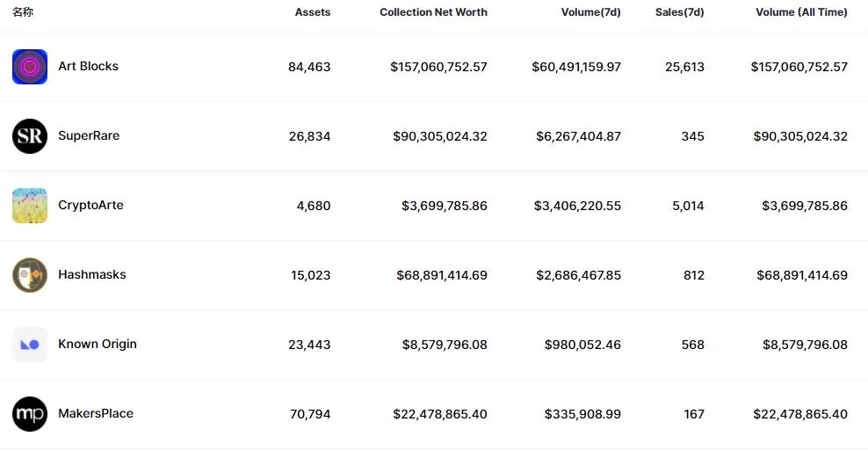
Task: Open the Art Blocks collection name link
Action: click(x=88, y=66)
